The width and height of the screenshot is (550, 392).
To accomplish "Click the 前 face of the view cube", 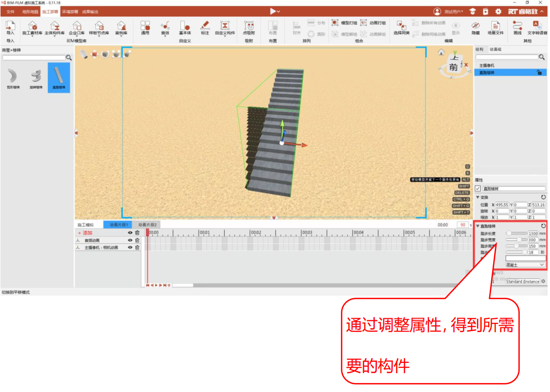I will [x=454, y=67].
